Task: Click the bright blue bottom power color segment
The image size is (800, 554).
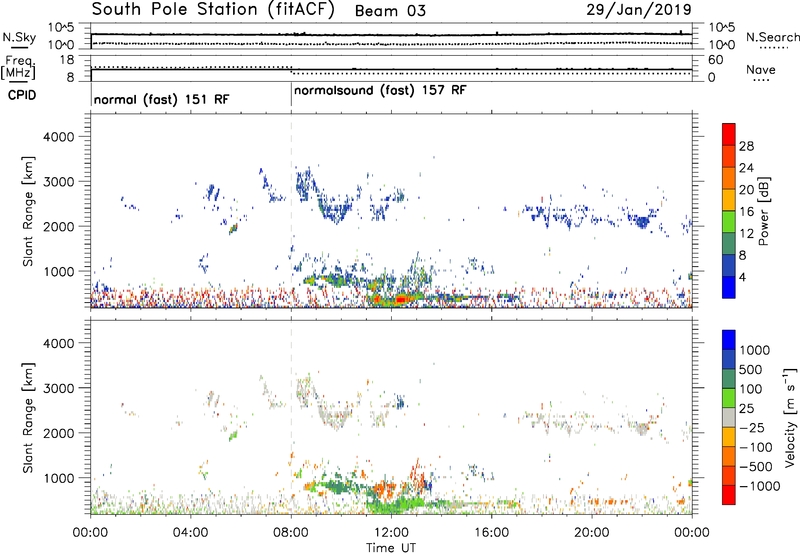Action: pos(729,288)
